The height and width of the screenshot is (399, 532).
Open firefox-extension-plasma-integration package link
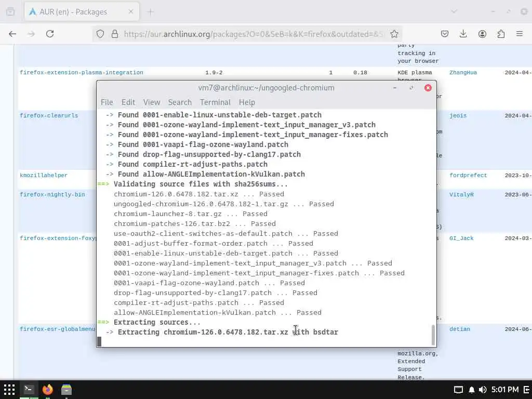pos(82,73)
